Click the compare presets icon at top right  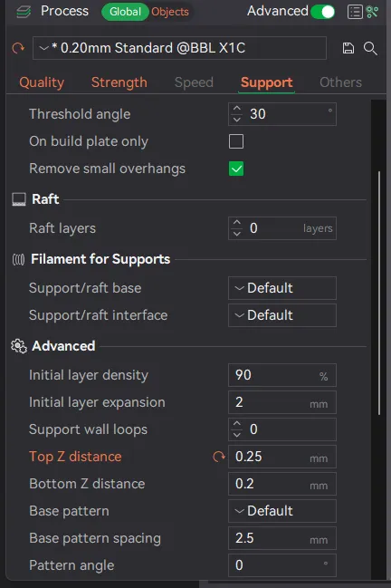(372, 12)
